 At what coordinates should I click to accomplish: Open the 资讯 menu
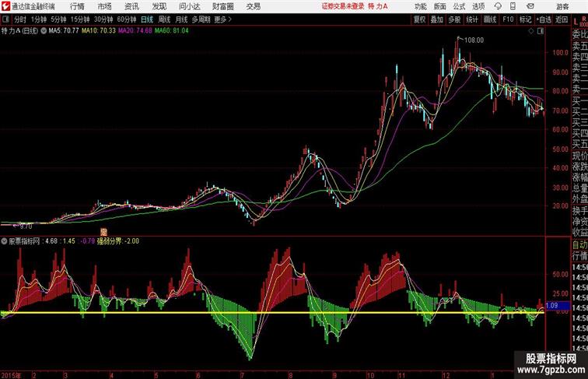point(131,6)
